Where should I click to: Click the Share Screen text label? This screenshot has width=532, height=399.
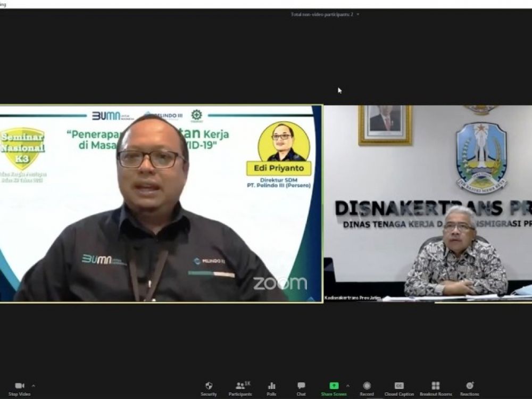point(334,394)
